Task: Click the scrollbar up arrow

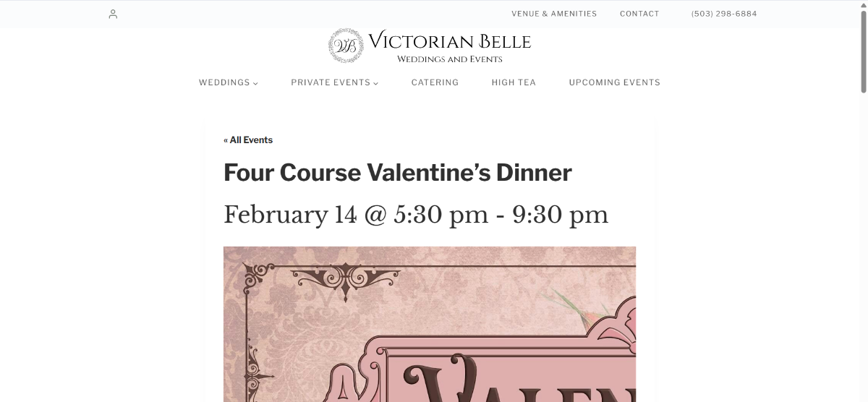Action: click(863, 4)
